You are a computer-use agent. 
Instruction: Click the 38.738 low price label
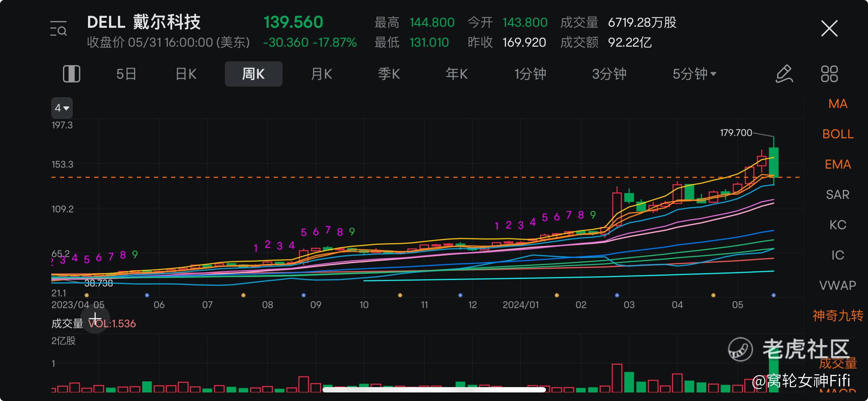click(98, 283)
